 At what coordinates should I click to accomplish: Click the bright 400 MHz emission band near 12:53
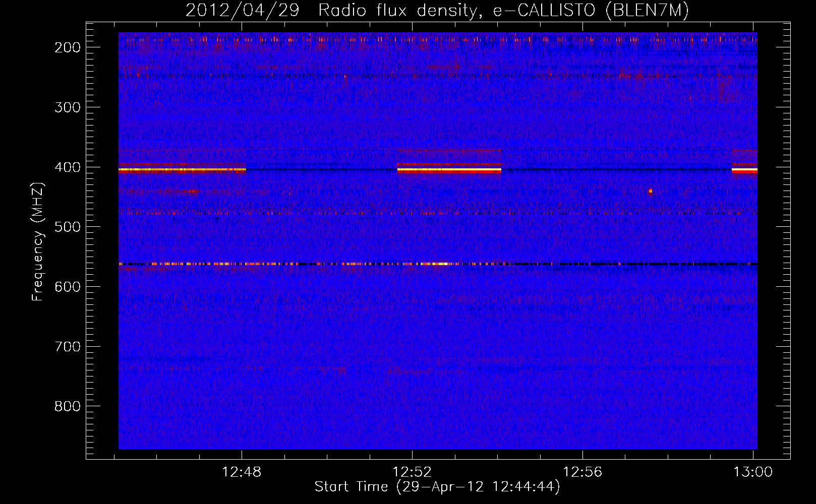pos(449,170)
